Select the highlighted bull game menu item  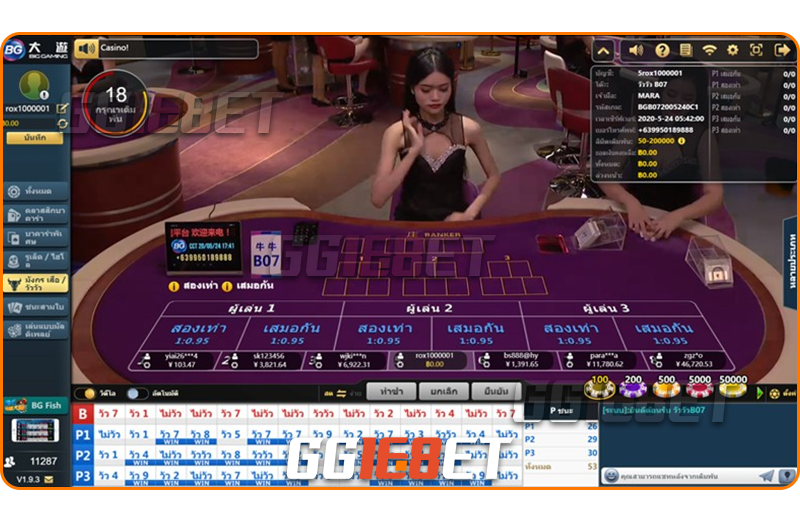pyautogui.click(x=36, y=284)
